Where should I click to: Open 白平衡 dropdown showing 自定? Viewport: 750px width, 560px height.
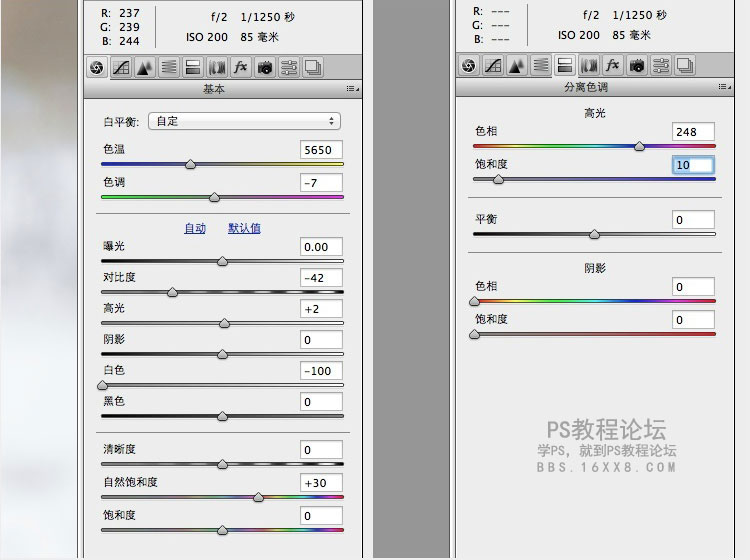click(x=244, y=121)
